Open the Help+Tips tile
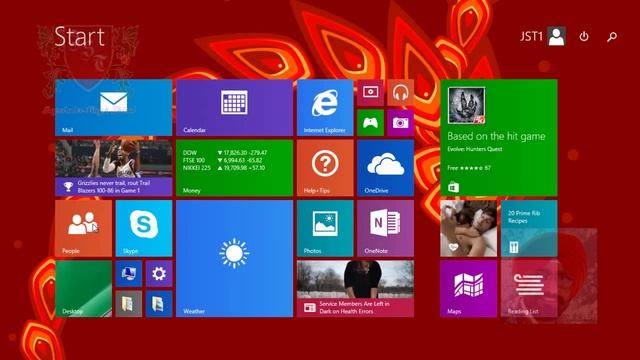Screen dimensions: 640x360 pyautogui.click(x=325, y=168)
